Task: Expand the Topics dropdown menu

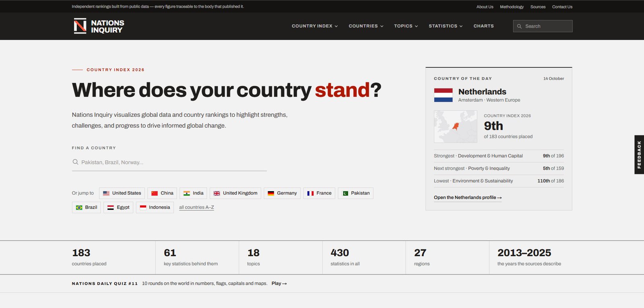Action: tap(406, 26)
